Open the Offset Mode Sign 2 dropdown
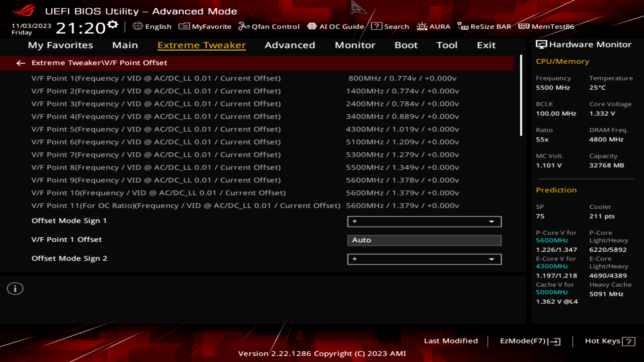This screenshot has height=362, width=644. coord(424,259)
